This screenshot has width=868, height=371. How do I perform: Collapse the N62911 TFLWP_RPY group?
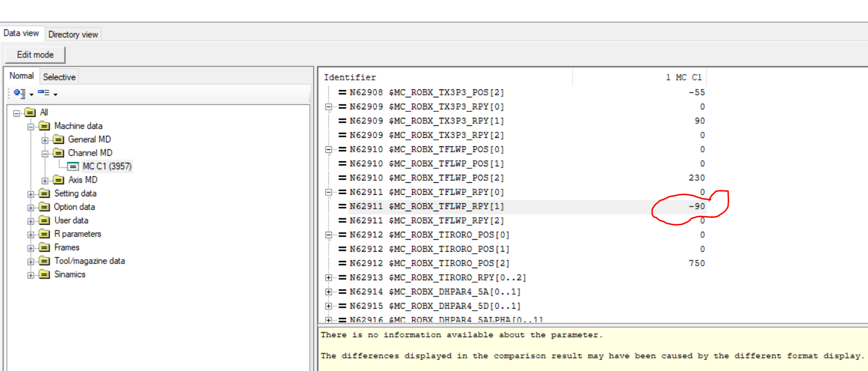coord(328,192)
